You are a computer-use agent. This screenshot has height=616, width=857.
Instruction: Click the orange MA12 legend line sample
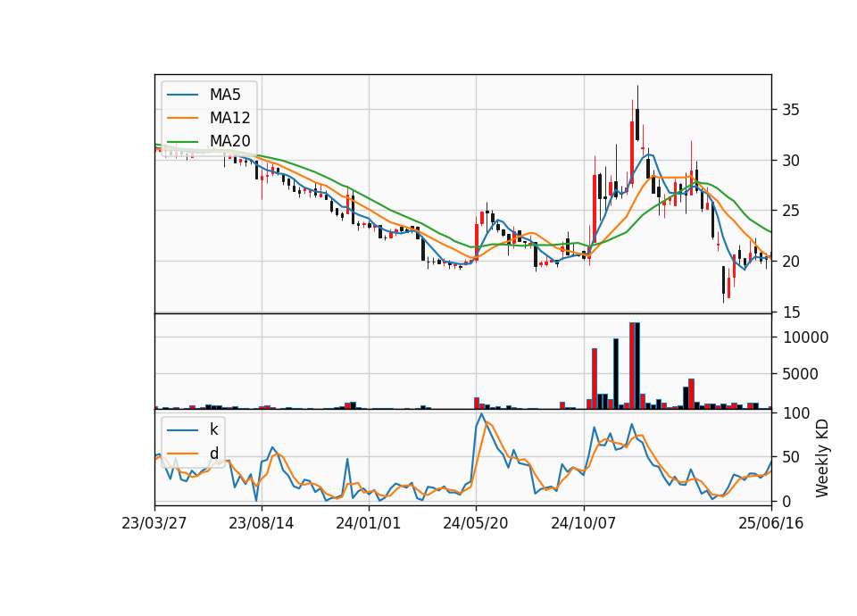[x=182, y=118]
